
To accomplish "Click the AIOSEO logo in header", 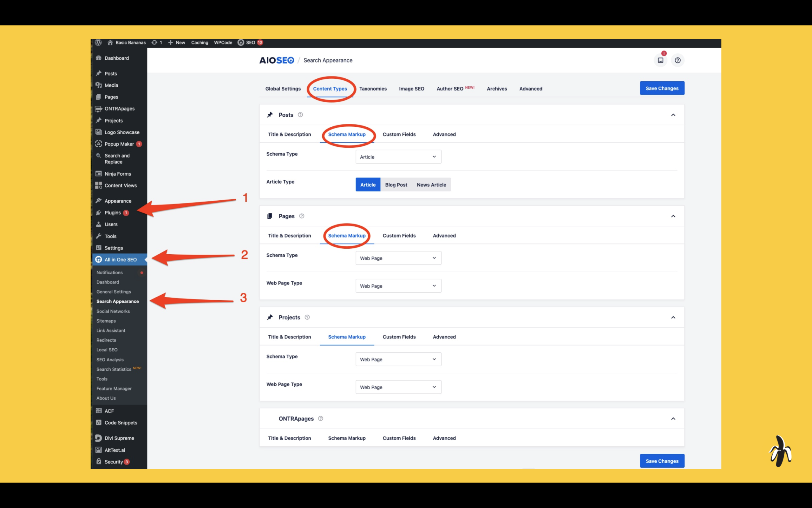I will (277, 60).
